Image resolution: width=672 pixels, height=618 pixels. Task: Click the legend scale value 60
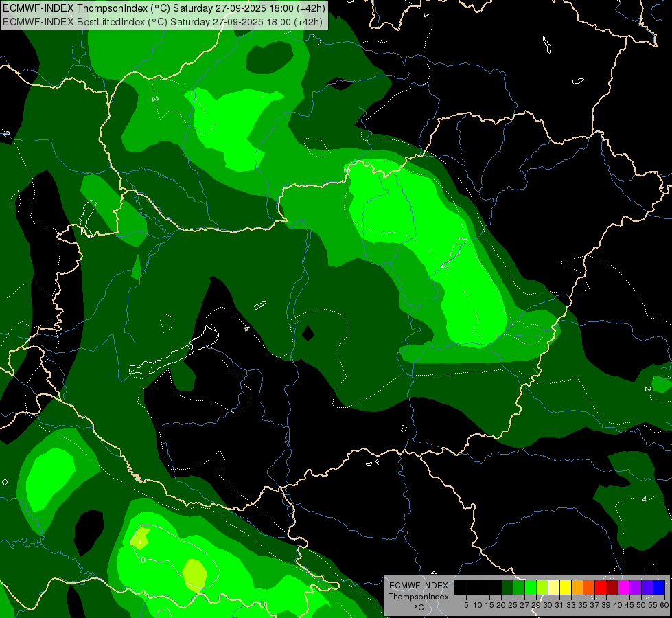664,605
